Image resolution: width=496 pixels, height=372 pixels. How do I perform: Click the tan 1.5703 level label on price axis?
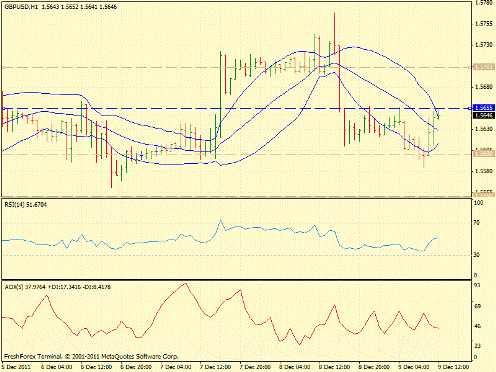click(484, 67)
